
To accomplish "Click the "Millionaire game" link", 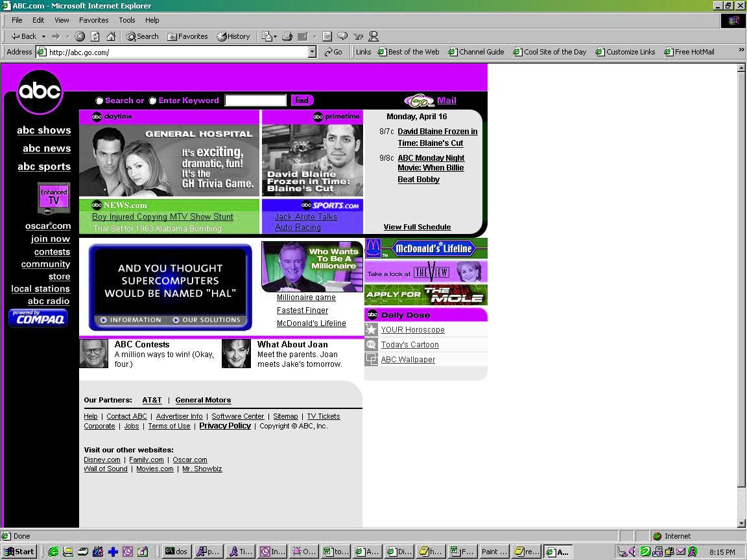I will tap(306, 297).
